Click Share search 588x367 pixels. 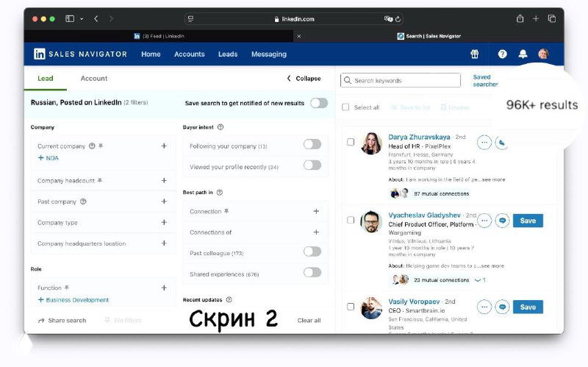click(x=62, y=321)
